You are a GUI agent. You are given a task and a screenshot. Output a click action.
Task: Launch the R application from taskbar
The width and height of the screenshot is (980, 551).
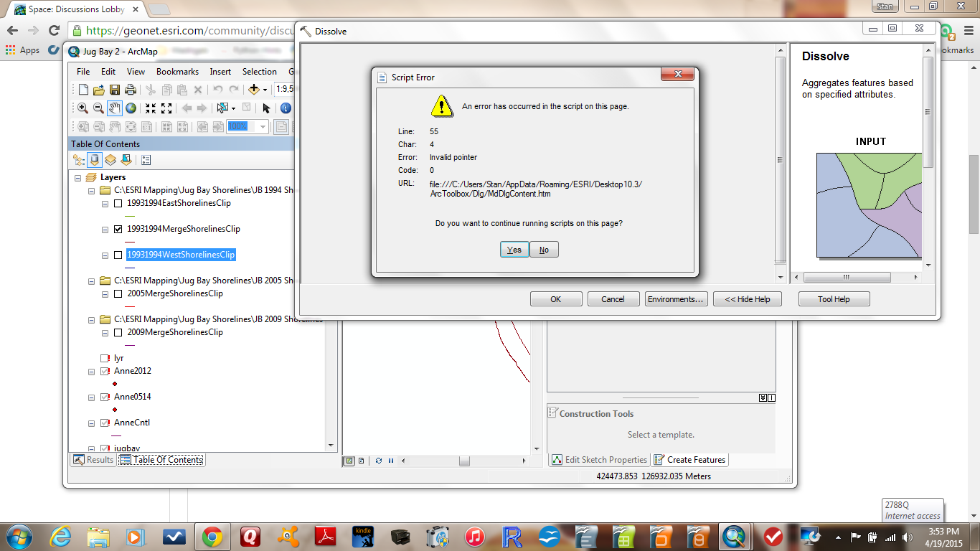click(x=512, y=537)
